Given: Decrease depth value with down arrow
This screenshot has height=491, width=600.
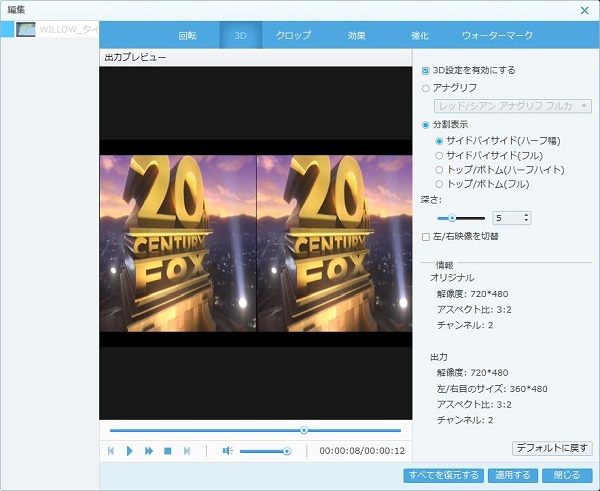Looking at the screenshot, I should click(526, 221).
